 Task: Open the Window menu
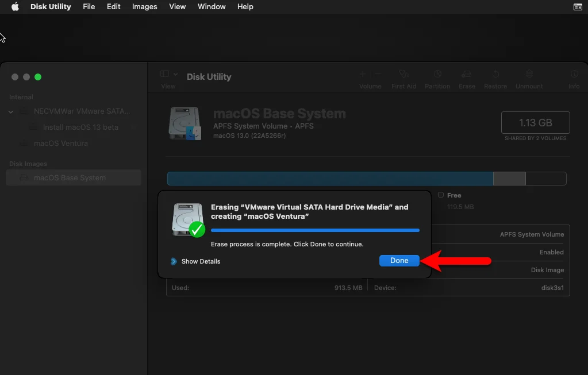pos(212,7)
